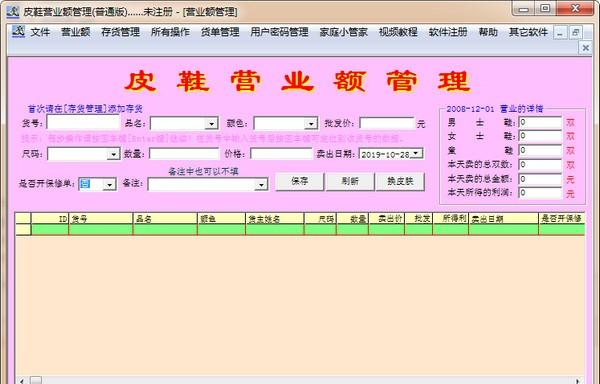
Task: Click the app icon in the title bar
Action: pyautogui.click(x=13, y=11)
